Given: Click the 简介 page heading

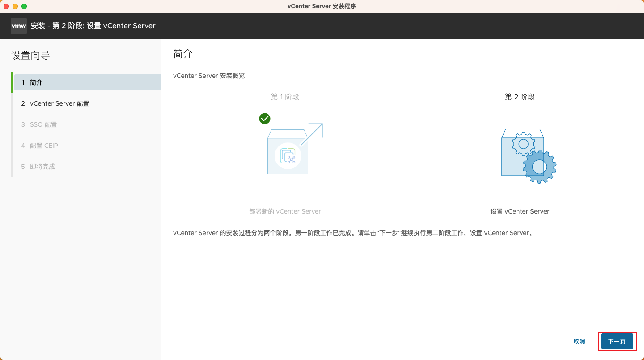Looking at the screenshot, I should (x=183, y=54).
